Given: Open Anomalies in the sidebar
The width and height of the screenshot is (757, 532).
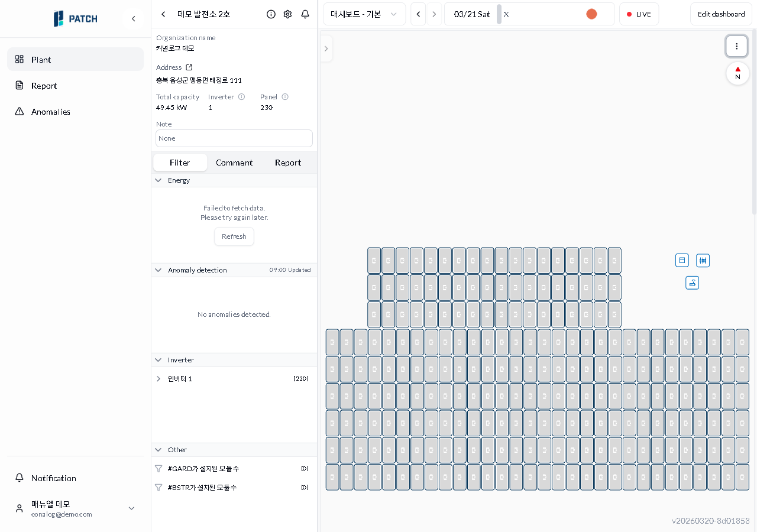Looking at the screenshot, I should click(x=51, y=112).
